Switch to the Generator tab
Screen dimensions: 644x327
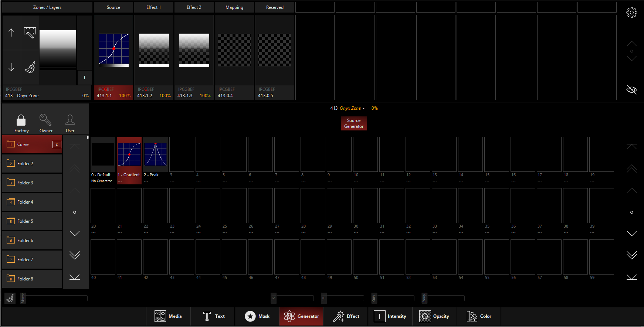coord(301,316)
